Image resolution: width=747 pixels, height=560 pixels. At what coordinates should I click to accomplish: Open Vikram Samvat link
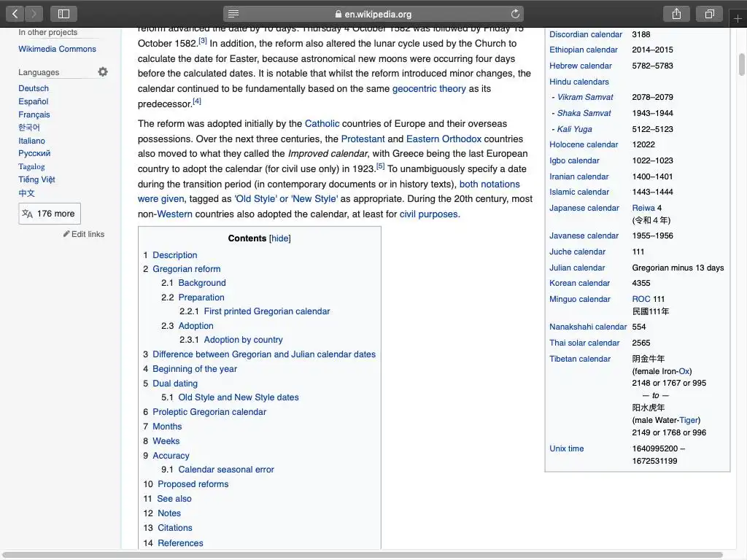tap(585, 97)
